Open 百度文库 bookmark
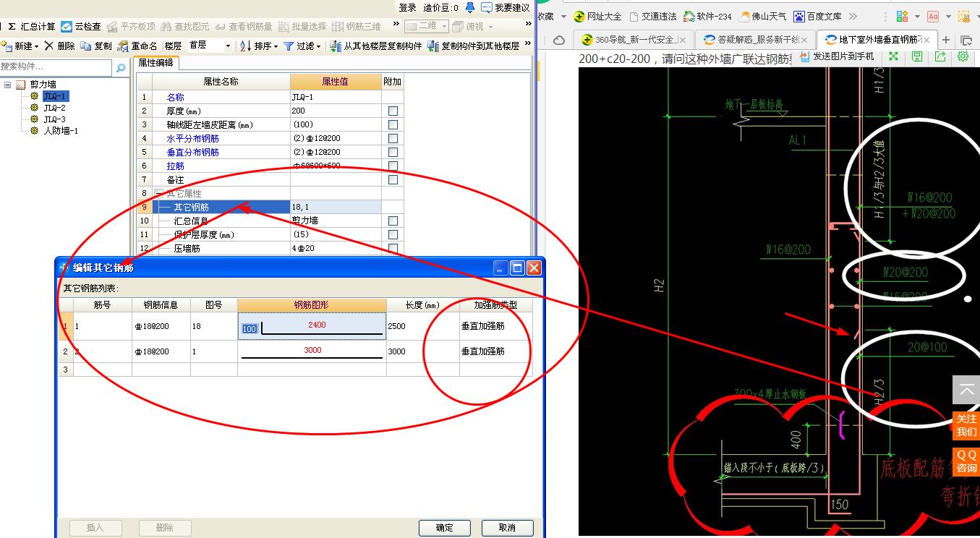The width and height of the screenshot is (980, 538). [x=818, y=16]
